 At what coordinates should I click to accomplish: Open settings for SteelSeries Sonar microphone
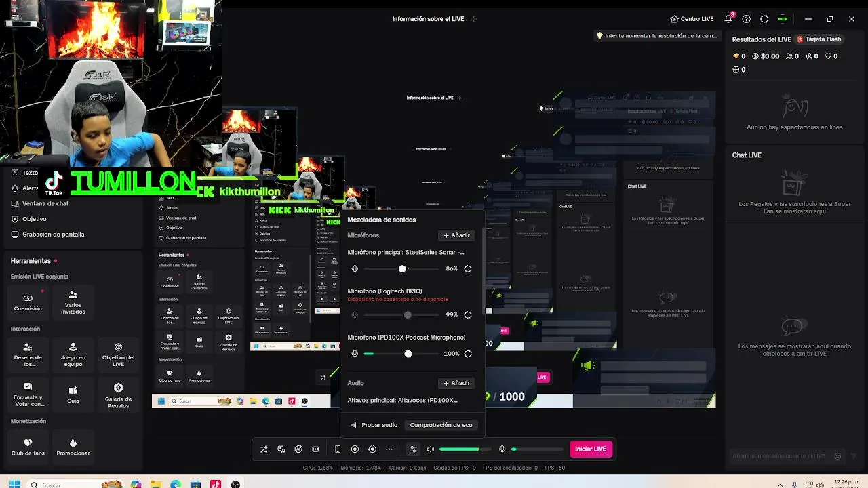coord(468,269)
